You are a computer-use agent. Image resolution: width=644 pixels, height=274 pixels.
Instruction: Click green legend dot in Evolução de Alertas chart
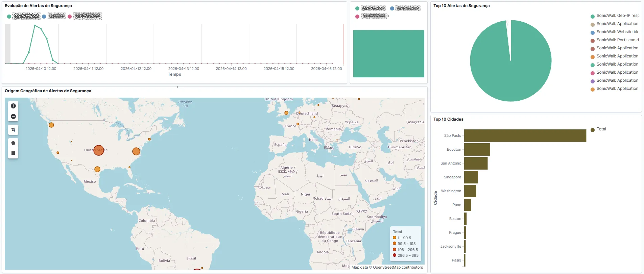point(9,16)
